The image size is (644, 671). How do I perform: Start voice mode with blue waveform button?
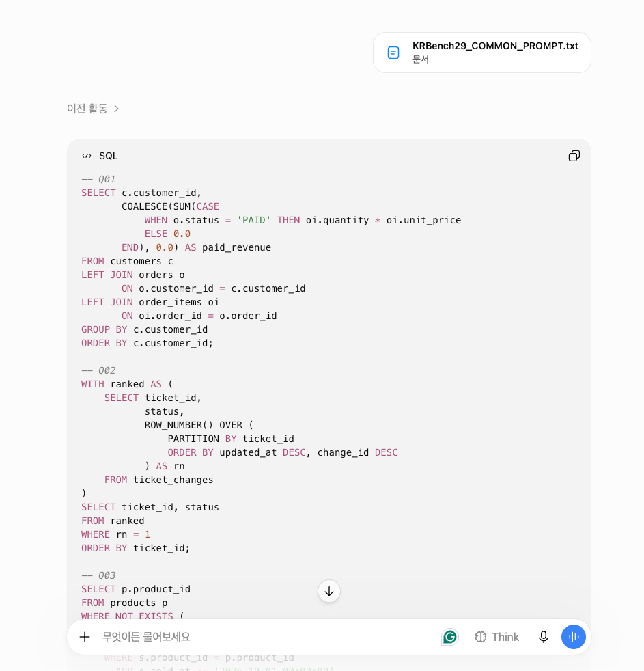[574, 637]
